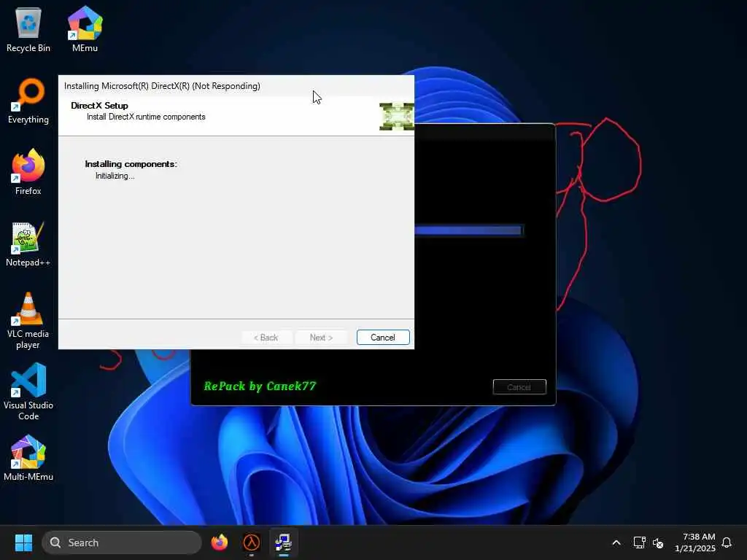Click the DirectX Setup logo image
747x560 pixels.
397,116
